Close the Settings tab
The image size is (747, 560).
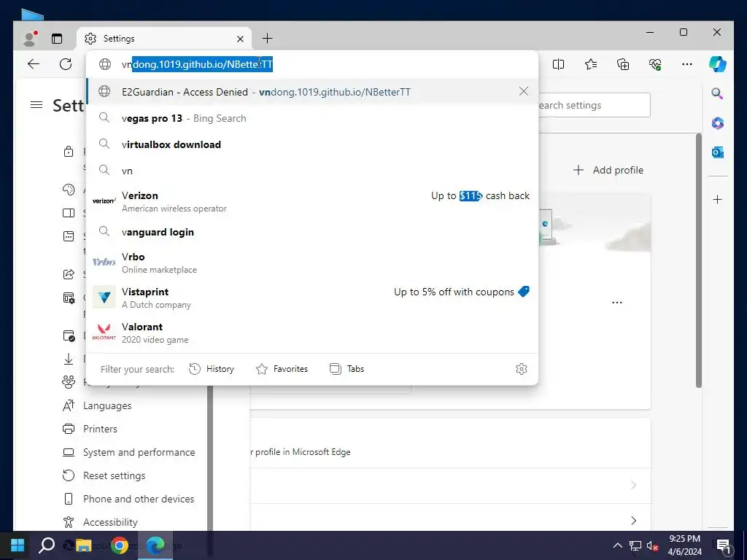pyautogui.click(x=241, y=39)
